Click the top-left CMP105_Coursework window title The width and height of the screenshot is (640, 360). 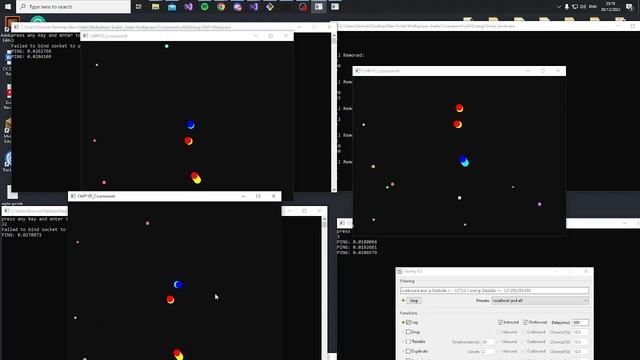[x=109, y=36]
